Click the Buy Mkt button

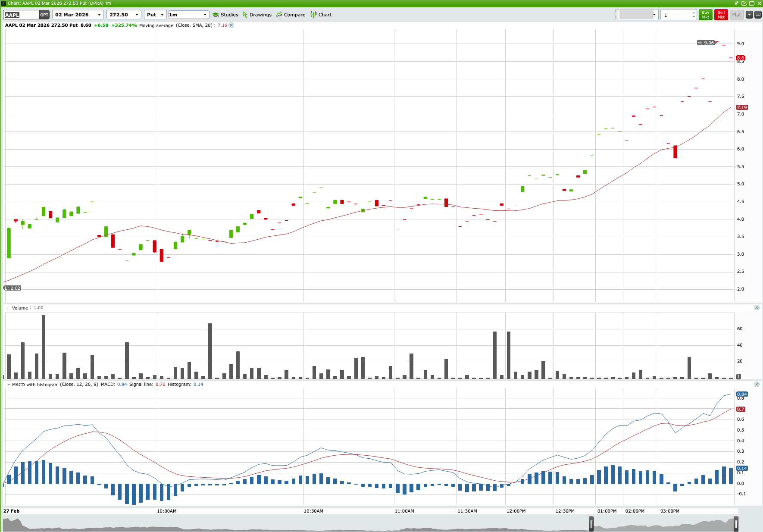click(705, 14)
